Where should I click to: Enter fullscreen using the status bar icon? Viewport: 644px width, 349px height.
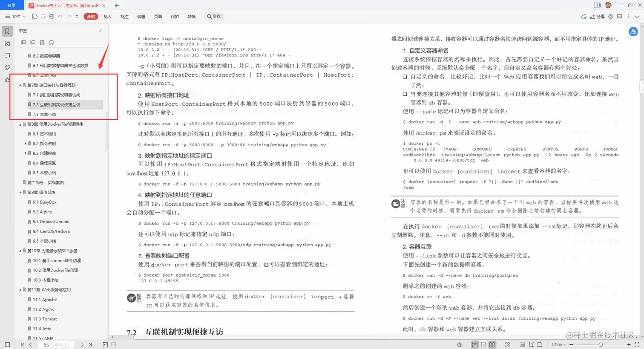(x=637, y=344)
